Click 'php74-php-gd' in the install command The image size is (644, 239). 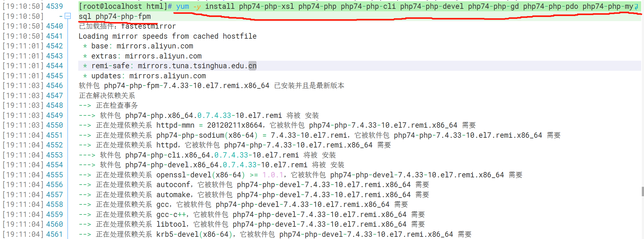coord(494,6)
